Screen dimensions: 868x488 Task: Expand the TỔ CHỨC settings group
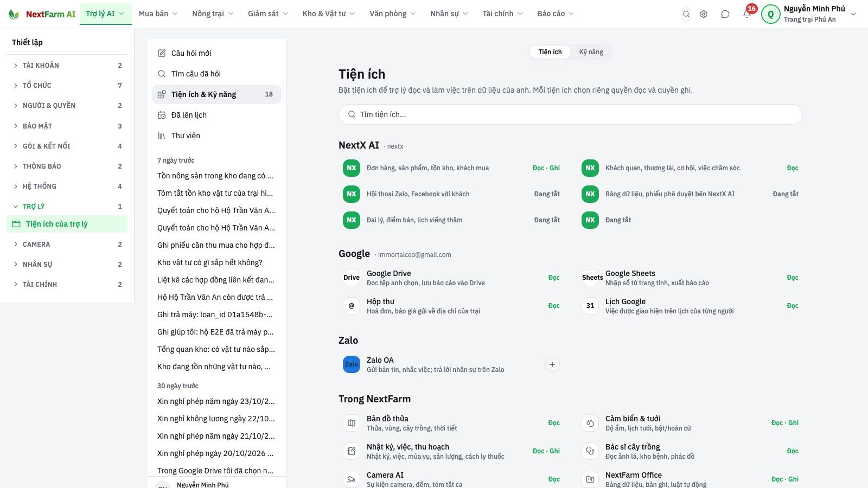tap(67, 85)
